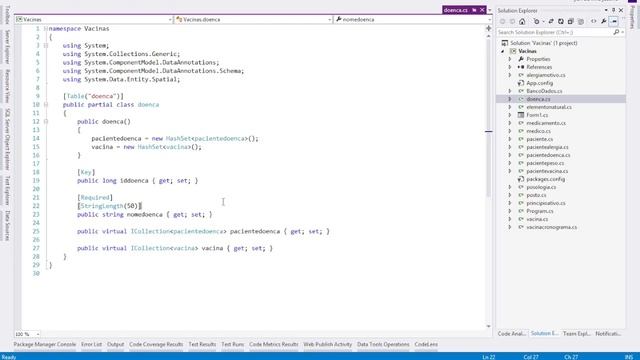Open Solution Explorer window position dropdown
Viewport: 640px width, 360px height.
pyautogui.click(x=606, y=10)
